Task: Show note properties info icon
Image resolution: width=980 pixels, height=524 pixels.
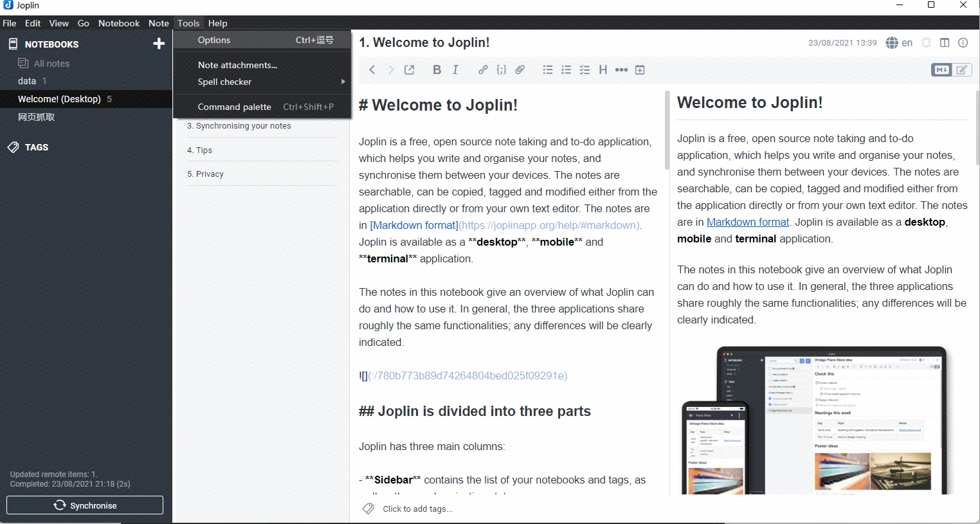Action: click(963, 43)
